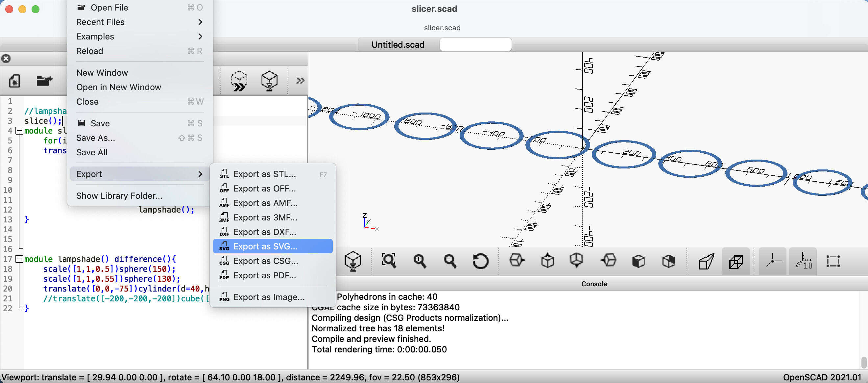
Task: Select the Bottom view cube icon
Action: [577, 261]
